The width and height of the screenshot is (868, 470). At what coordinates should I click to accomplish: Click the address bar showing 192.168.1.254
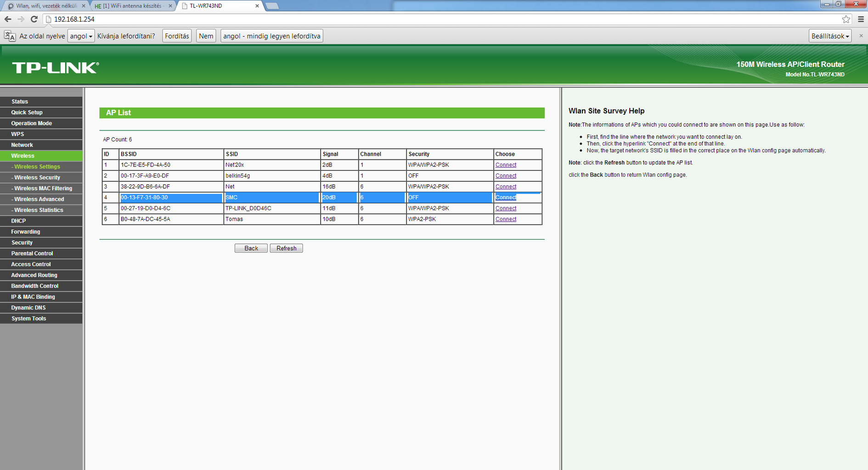pyautogui.click(x=445, y=19)
